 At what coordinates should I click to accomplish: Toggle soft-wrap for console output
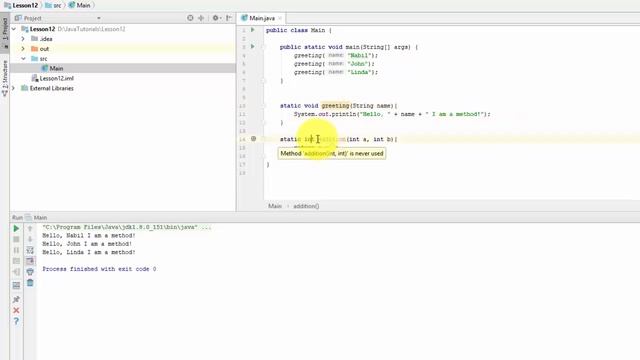(30, 250)
